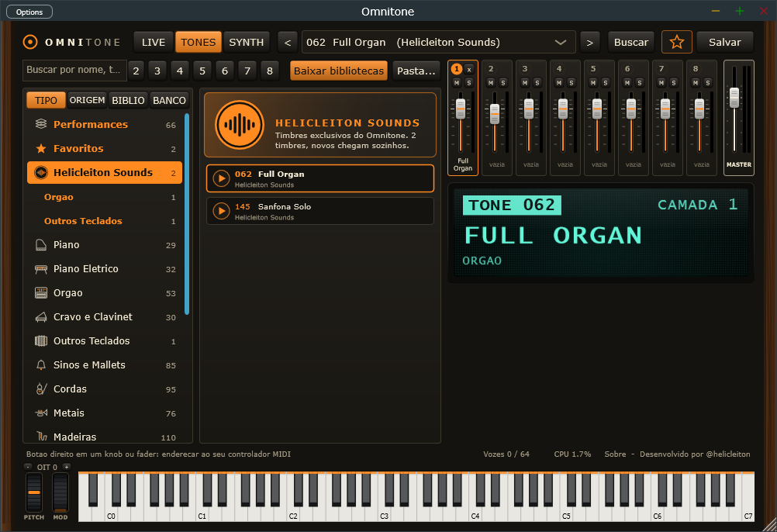Image resolution: width=777 pixels, height=532 pixels.
Task: Select preset slot button 5
Action: (202, 71)
